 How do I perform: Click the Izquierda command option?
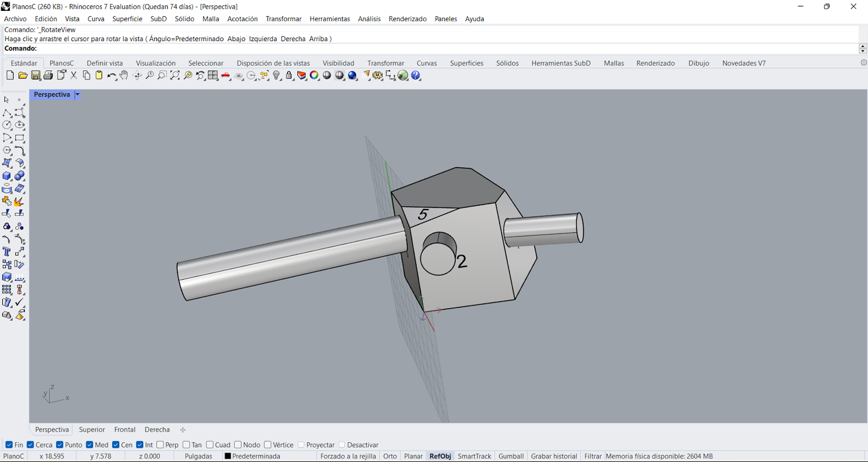263,39
